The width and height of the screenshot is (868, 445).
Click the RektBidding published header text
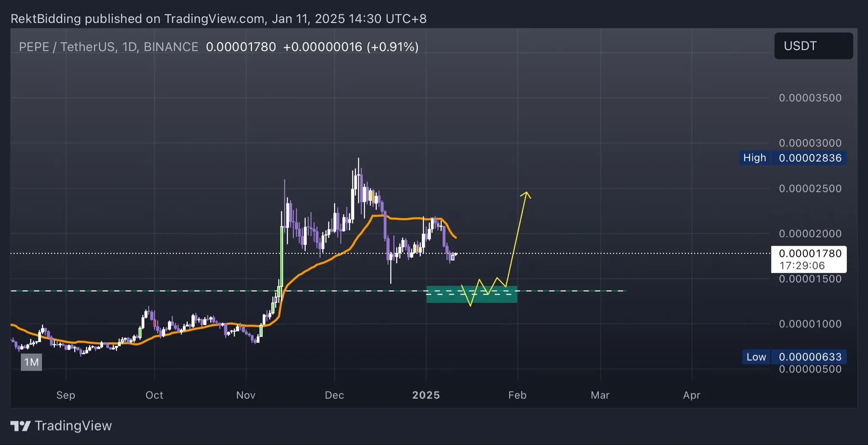pyautogui.click(x=219, y=19)
